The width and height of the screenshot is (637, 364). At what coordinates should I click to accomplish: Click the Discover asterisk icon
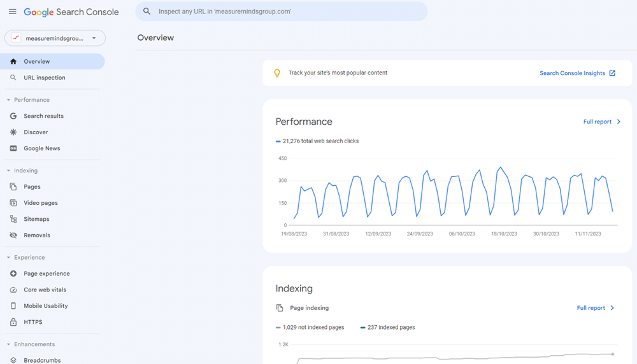tap(13, 132)
